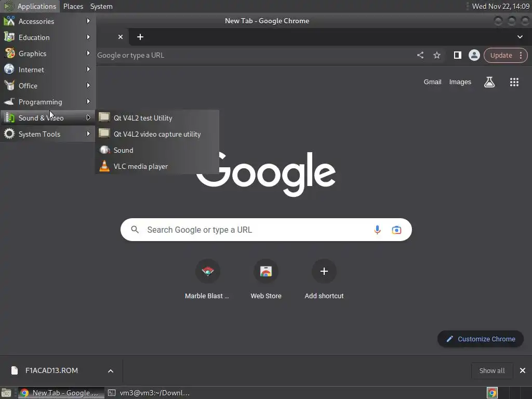Open the Education submenu
The image size is (532, 399).
pyautogui.click(x=47, y=37)
